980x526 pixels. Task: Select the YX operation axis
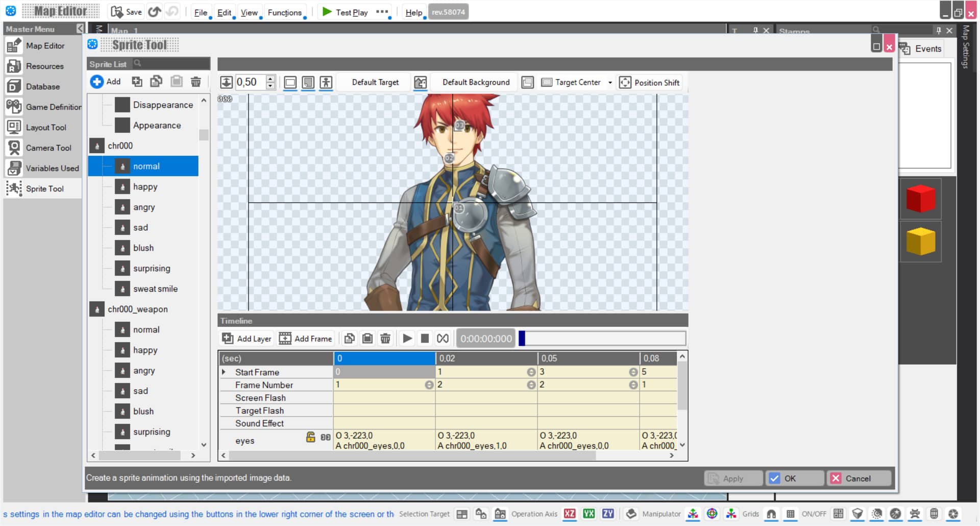(589, 514)
